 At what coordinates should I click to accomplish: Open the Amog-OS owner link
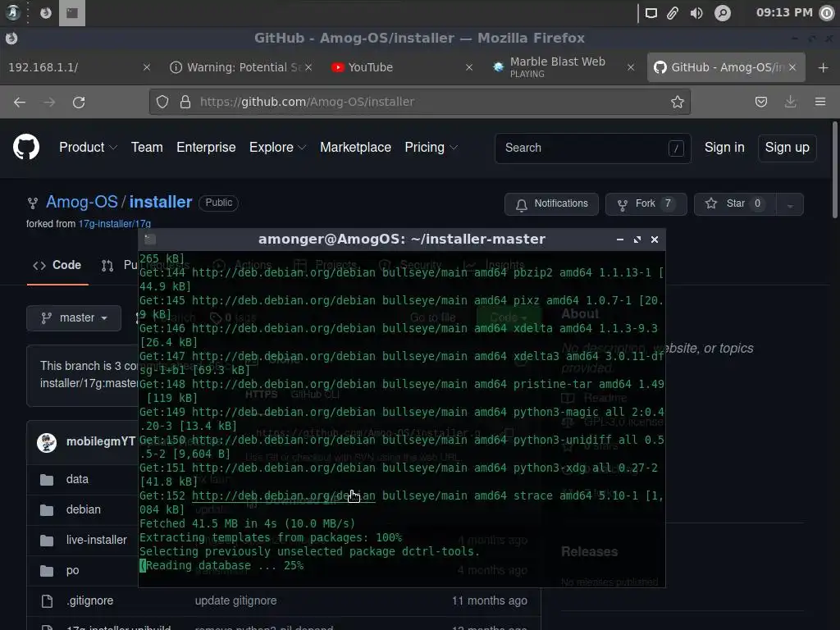coord(81,202)
